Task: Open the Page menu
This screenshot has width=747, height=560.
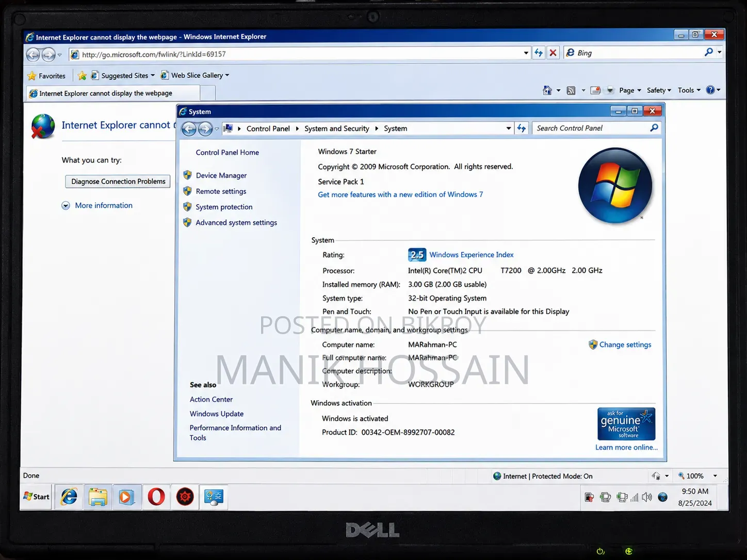Action: (630, 90)
